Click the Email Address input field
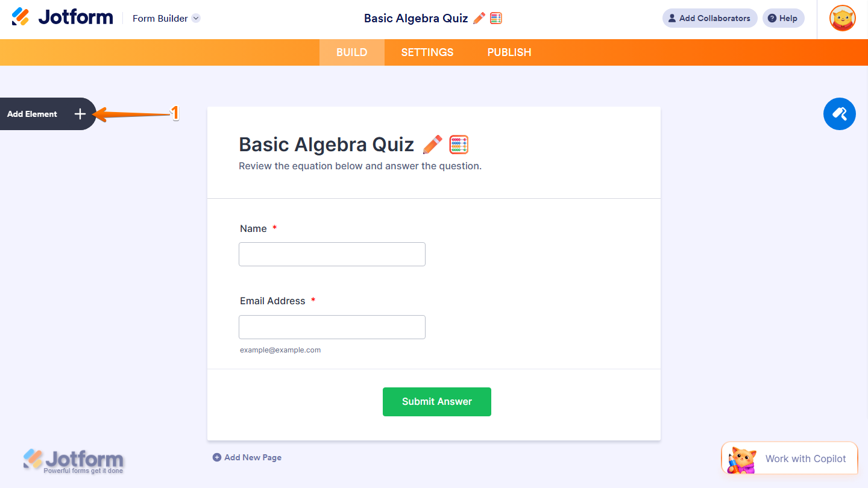Viewport: 868px width, 488px height. (x=332, y=327)
